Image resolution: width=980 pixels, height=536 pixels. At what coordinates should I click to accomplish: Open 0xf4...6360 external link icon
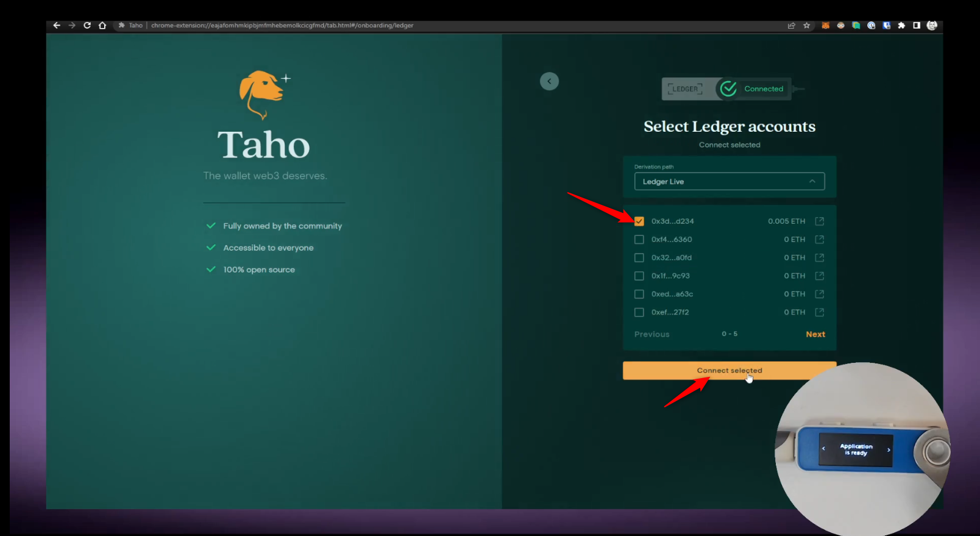[819, 240]
